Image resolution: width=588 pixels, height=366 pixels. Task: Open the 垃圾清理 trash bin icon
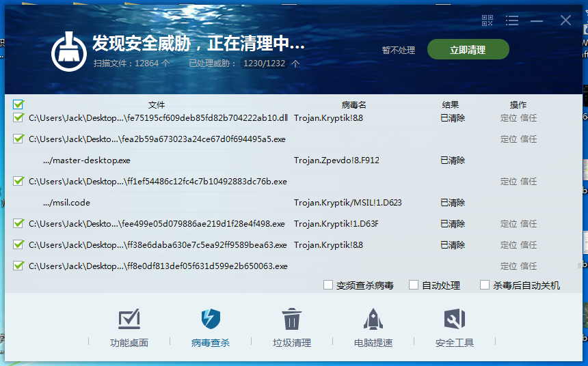point(292,319)
